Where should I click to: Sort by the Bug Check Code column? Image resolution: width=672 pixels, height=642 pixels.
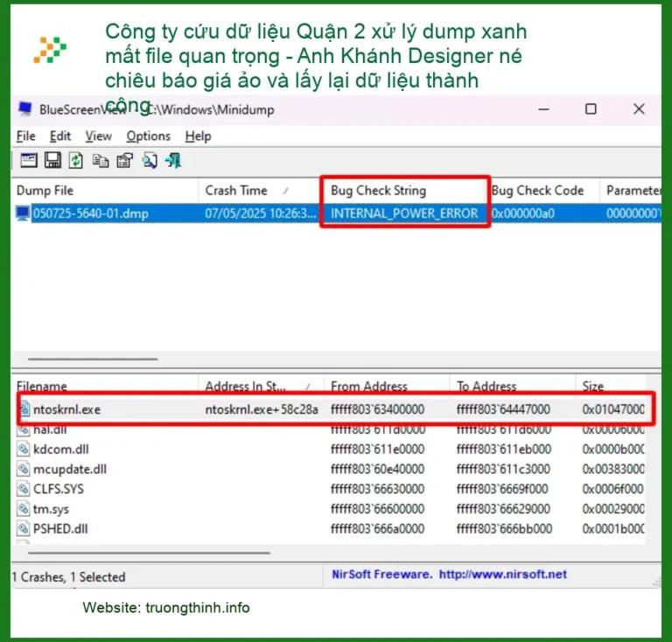[x=543, y=190]
